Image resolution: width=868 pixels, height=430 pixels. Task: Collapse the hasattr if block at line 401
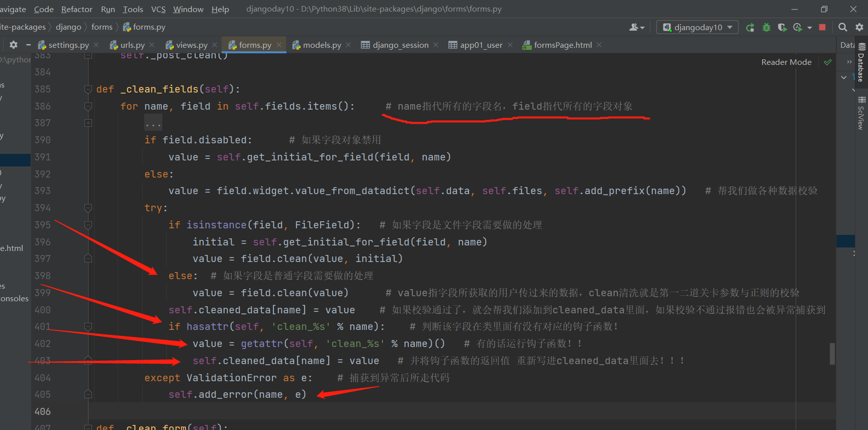tap(88, 326)
